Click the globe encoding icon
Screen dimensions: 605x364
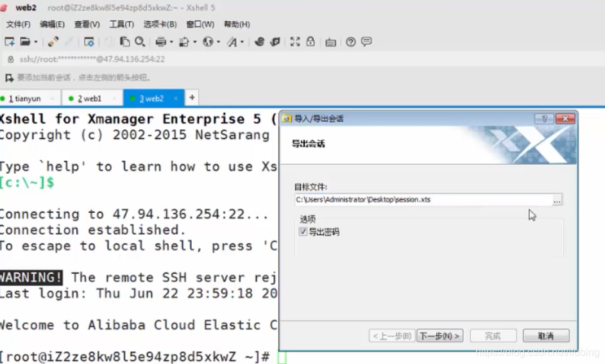[208, 41]
